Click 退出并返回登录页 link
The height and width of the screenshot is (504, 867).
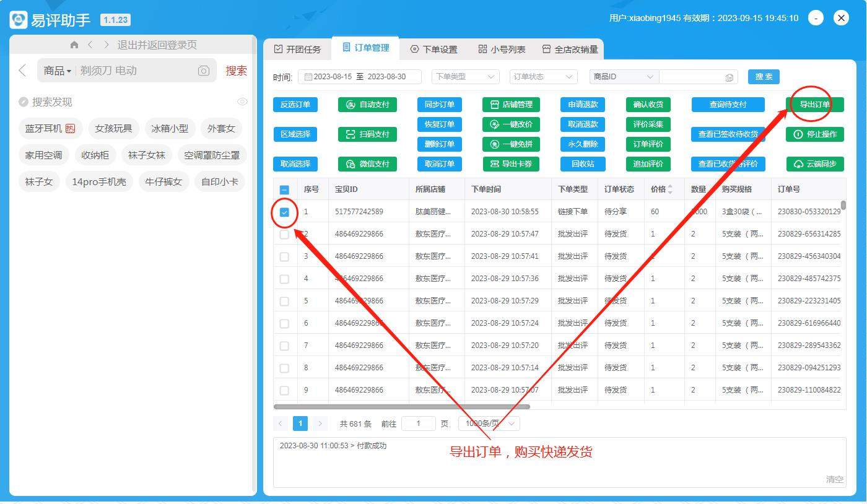pos(157,45)
